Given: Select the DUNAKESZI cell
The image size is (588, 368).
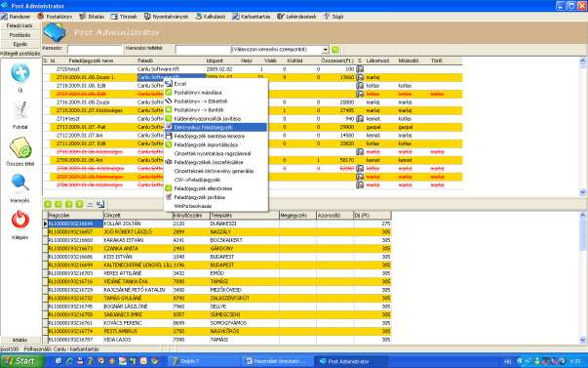Looking at the screenshot, I should 245,224.
